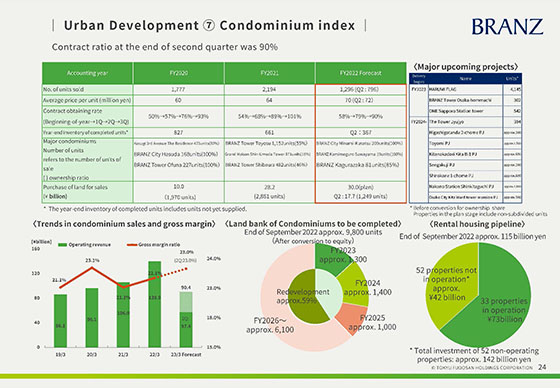560x388 pixels.
Task: Click 'BRANZ City Hasuda 168units(100%)' entry
Action: [176, 154]
